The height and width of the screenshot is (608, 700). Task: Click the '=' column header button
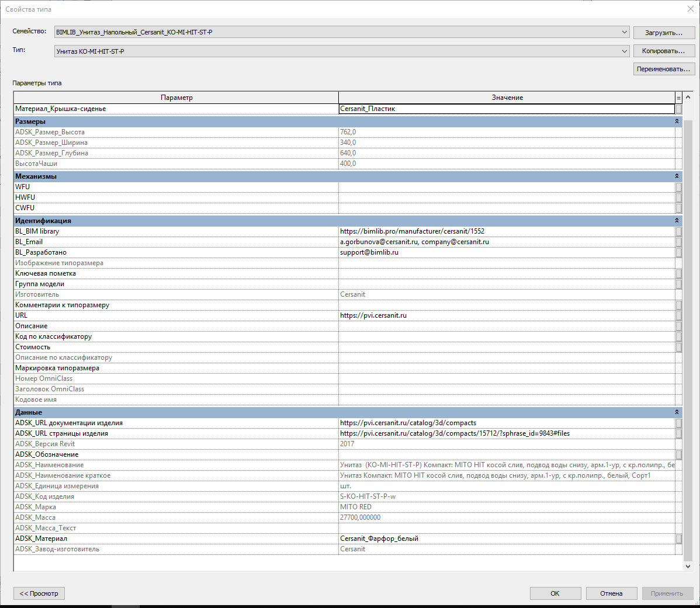[678, 97]
